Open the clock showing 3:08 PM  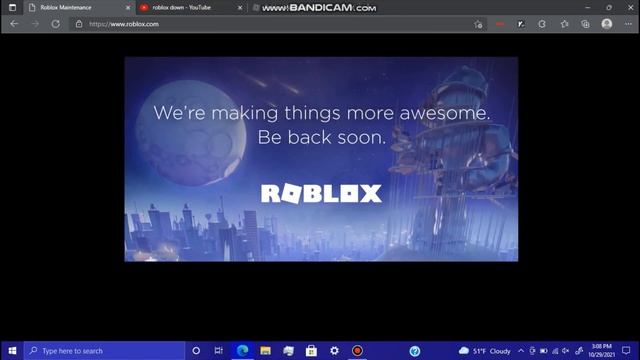pyautogui.click(x=602, y=351)
